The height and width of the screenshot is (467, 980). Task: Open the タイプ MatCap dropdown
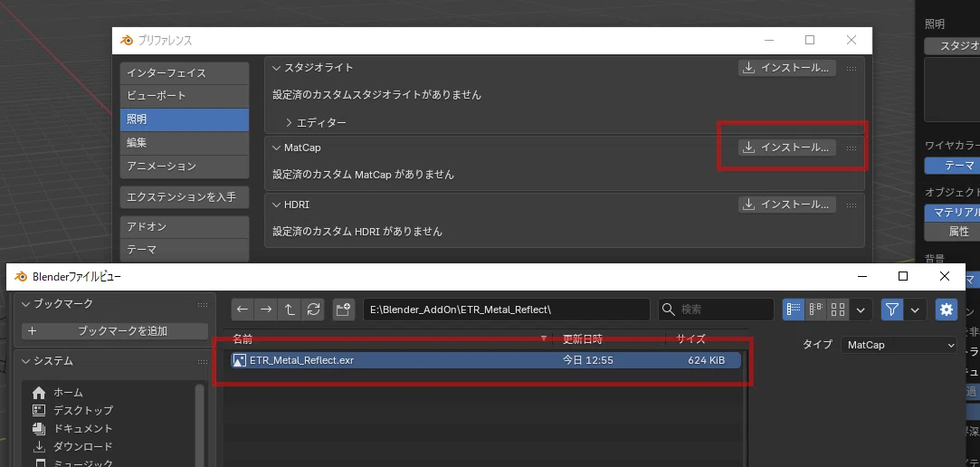pyautogui.click(x=899, y=345)
